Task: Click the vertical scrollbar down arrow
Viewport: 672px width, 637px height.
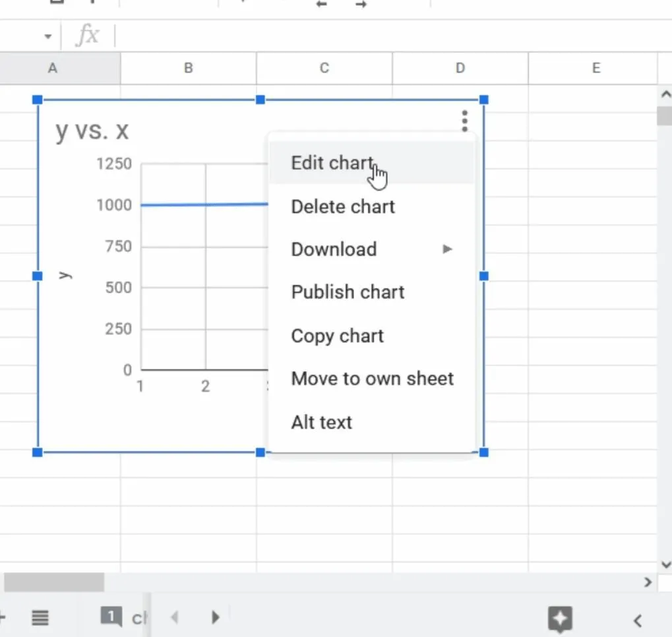Action: pos(665,564)
